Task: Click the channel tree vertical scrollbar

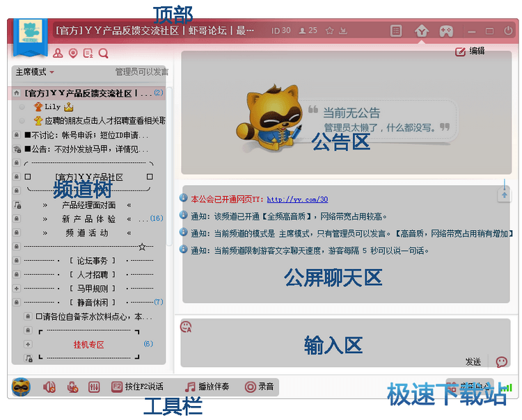Action: click(169, 166)
